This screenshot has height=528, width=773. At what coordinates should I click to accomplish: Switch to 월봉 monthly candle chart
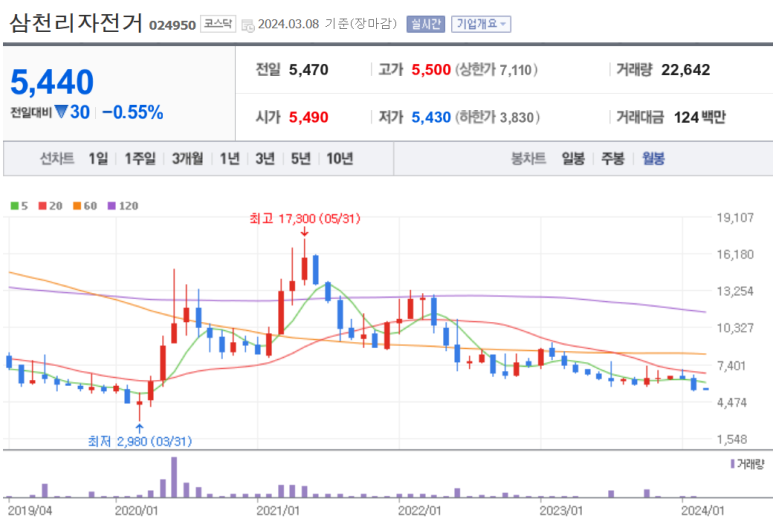(653, 159)
